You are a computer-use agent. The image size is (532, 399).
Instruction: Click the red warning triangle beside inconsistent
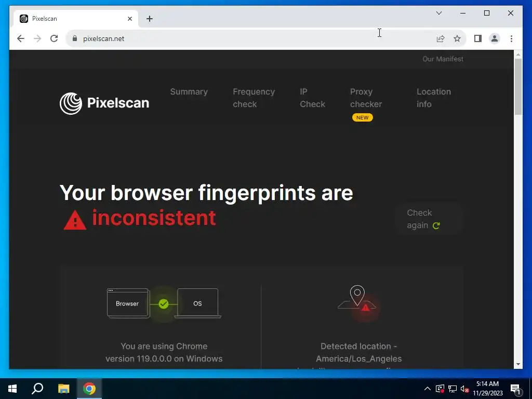(75, 220)
